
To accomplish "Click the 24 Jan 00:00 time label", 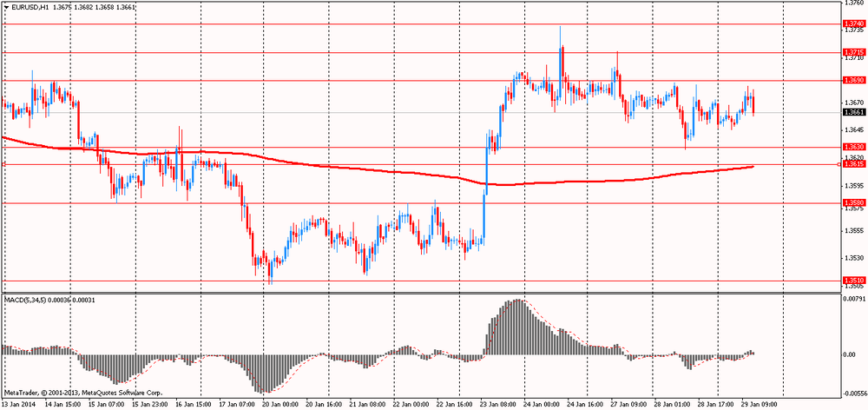I will (x=540, y=405).
